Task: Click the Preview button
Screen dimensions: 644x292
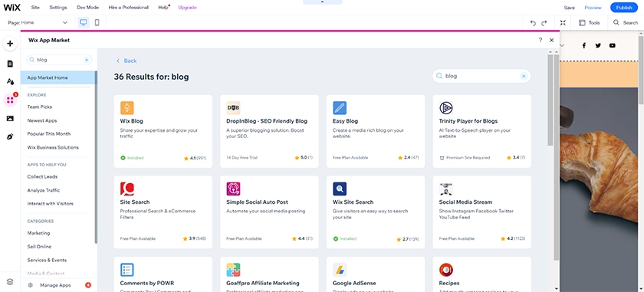Action: point(593,8)
